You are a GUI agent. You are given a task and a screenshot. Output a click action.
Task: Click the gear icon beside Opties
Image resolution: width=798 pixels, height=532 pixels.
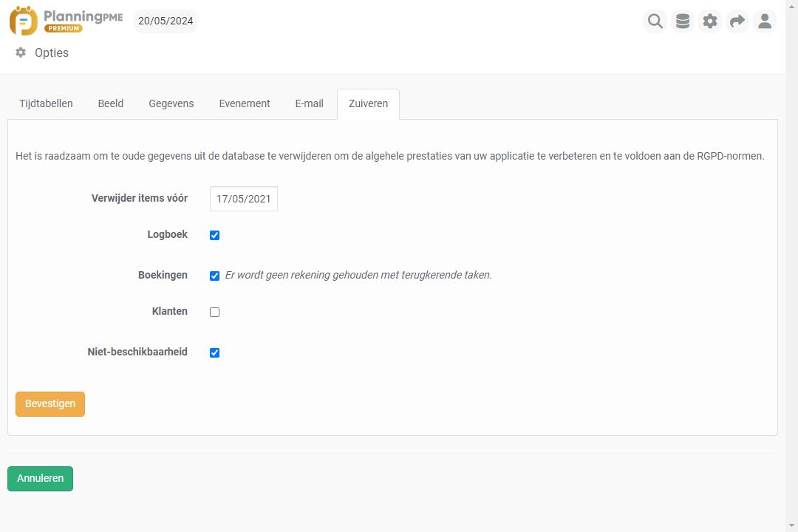point(21,52)
